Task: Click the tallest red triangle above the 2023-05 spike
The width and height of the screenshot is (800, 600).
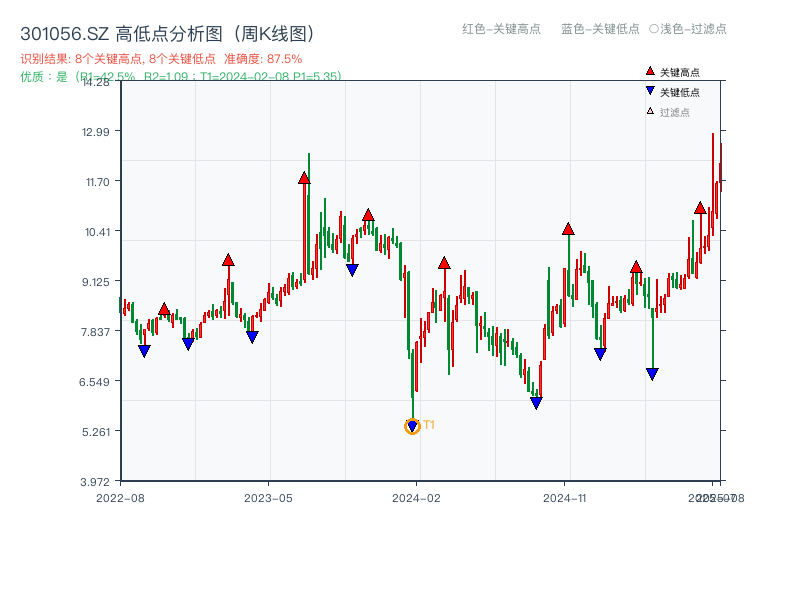Action: click(x=304, y=178)
